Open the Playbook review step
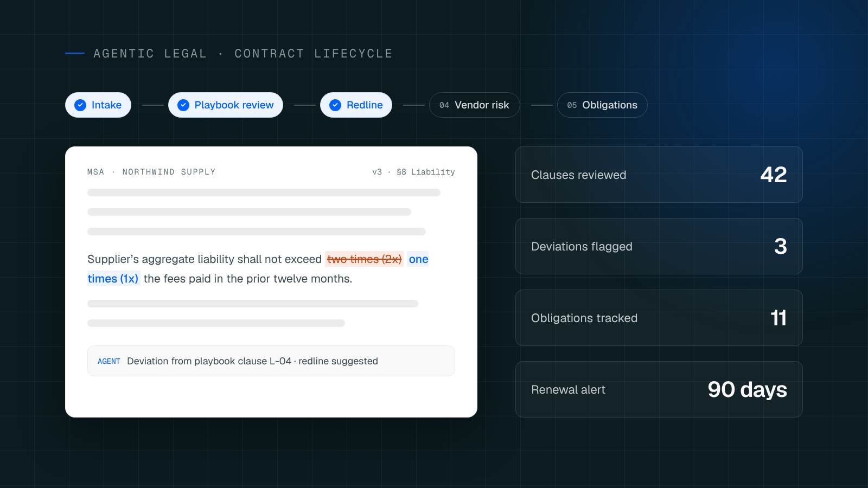868x488 pixels. pos(226,105)
